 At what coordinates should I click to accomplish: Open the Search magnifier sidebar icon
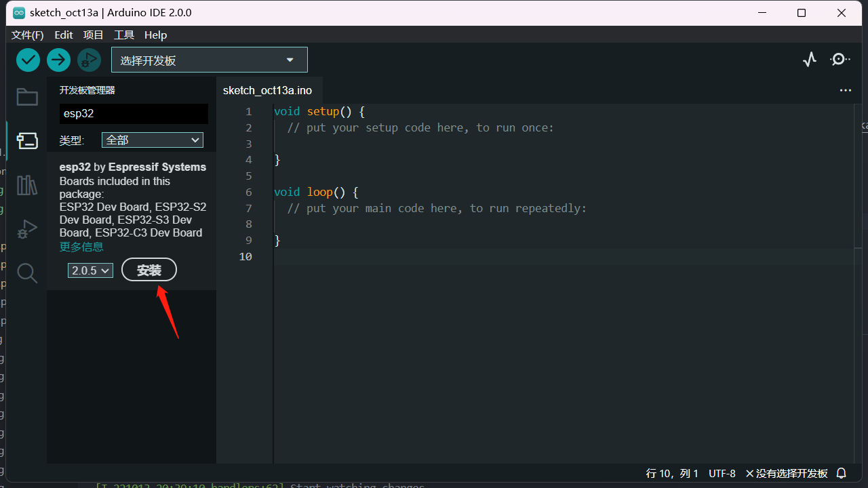pos(27,273)
